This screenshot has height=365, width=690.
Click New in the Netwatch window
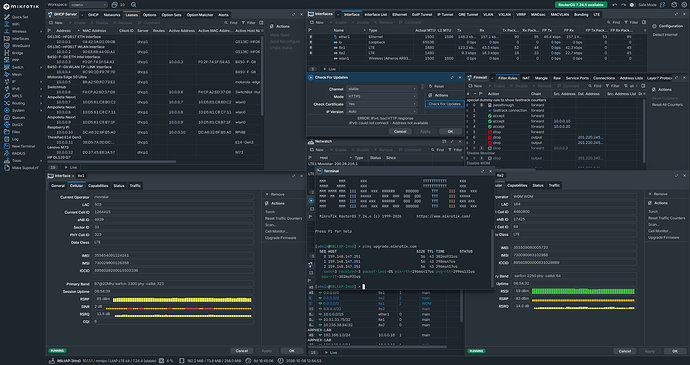tap(317, 150)
